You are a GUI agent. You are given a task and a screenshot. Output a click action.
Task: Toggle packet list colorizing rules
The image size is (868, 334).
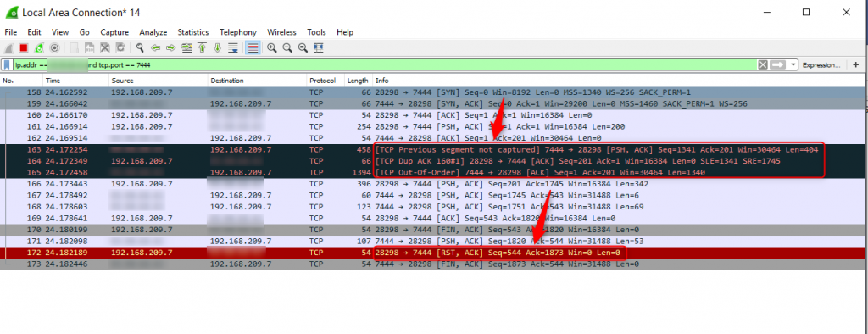(253, 48)
